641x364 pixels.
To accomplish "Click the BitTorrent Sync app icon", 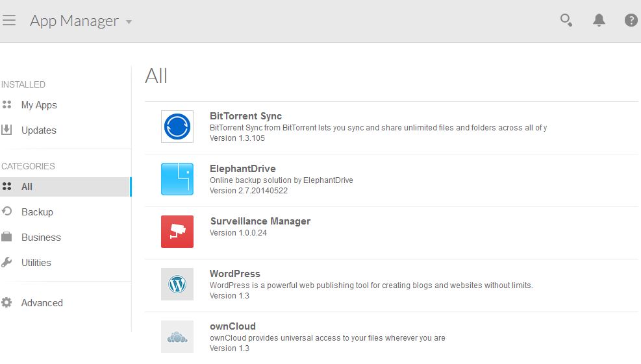I will 177,127.
